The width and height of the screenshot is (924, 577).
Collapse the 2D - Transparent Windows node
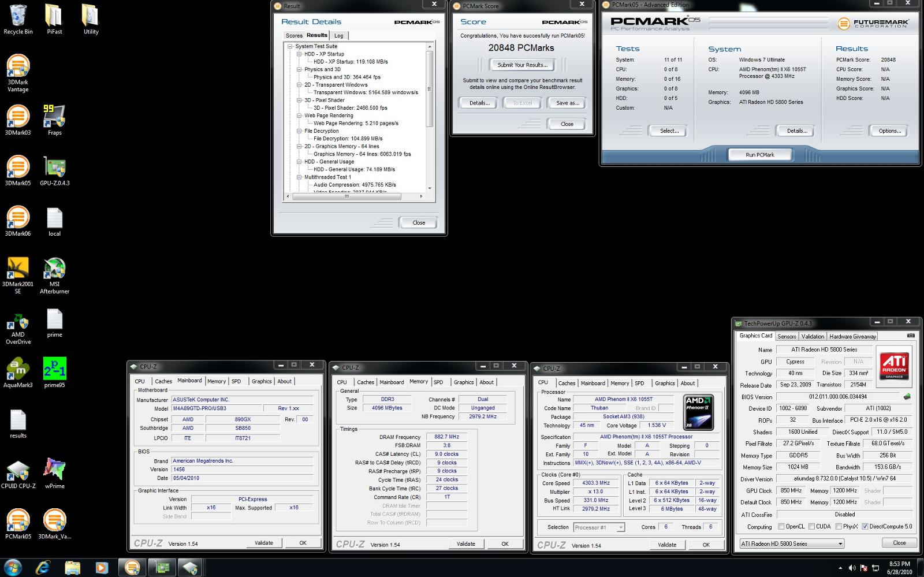coord(300,85)
